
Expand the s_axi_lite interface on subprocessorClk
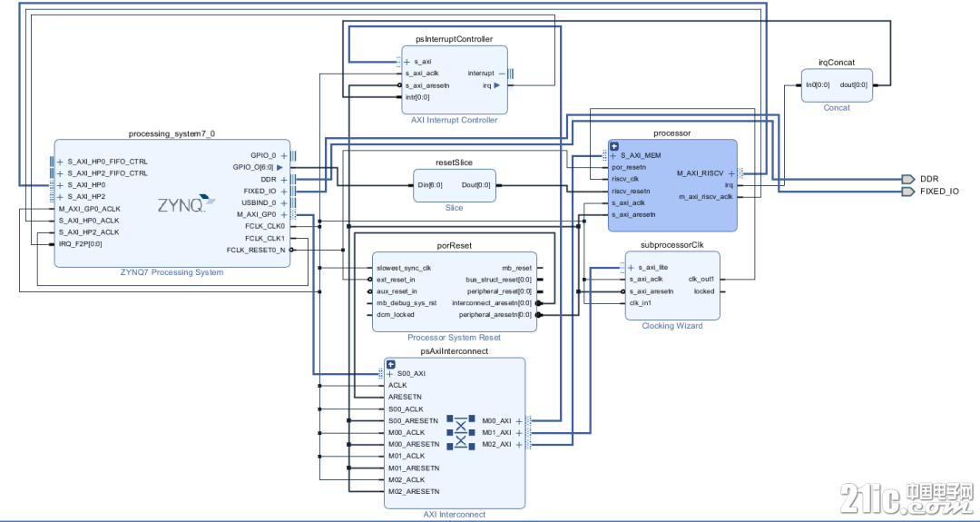pyautogui.click(x=631, y=268)
